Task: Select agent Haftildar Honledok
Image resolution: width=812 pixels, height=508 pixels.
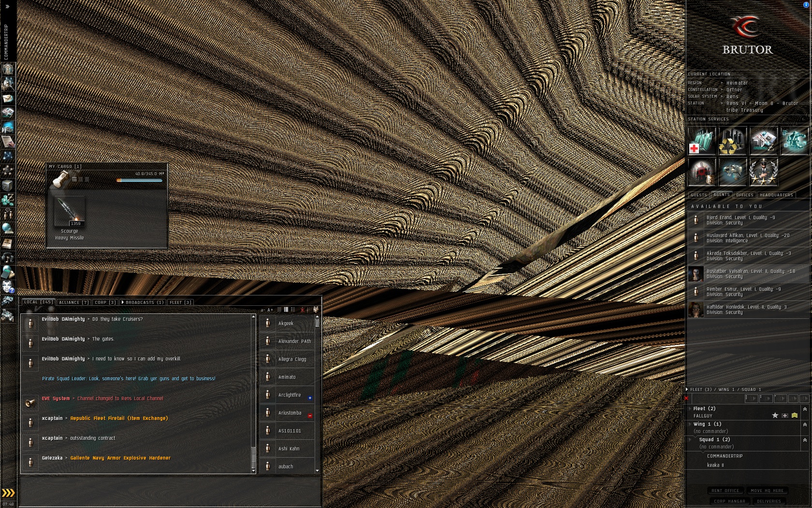Action: (748, 310)
